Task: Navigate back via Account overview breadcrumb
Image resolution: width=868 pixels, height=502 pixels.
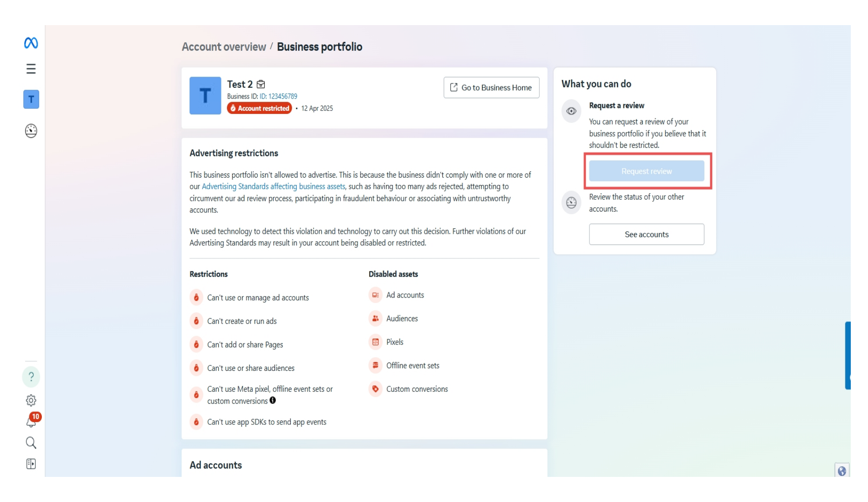Action: click(x=224, y=46)
